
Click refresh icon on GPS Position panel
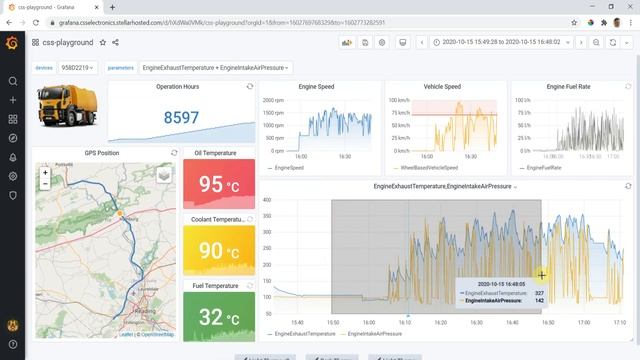(x=174, y=153)
